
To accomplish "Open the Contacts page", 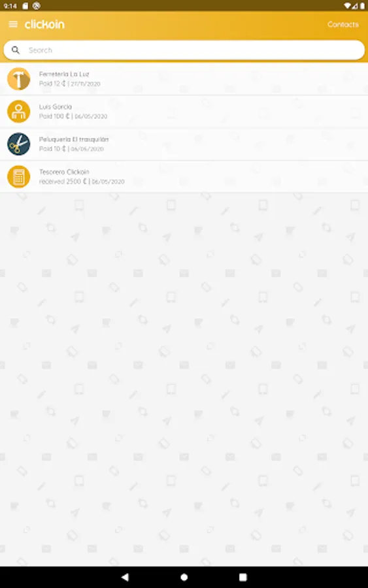I will pos(343,24).
